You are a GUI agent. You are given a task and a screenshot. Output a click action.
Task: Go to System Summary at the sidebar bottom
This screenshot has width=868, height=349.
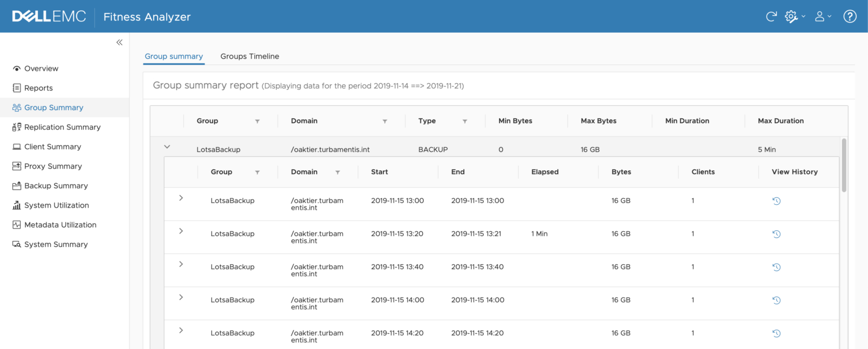point(56,244)
